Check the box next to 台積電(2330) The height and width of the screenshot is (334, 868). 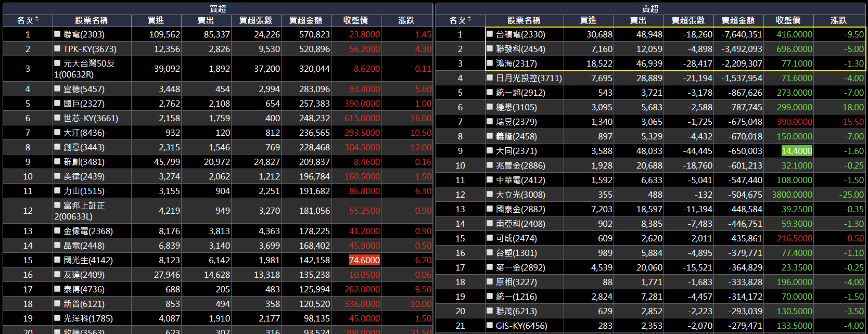tap(490, 34)
